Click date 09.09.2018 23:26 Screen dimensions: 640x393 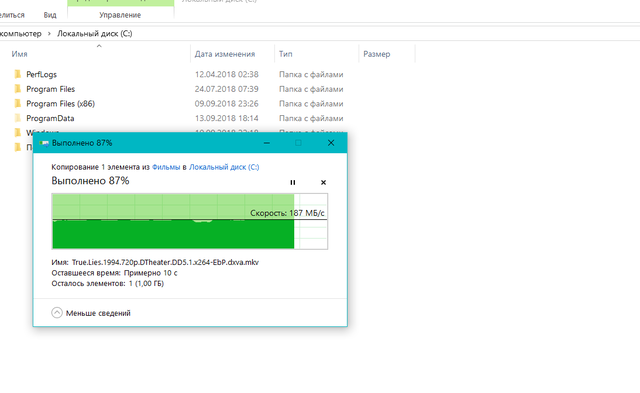(227, 104)
